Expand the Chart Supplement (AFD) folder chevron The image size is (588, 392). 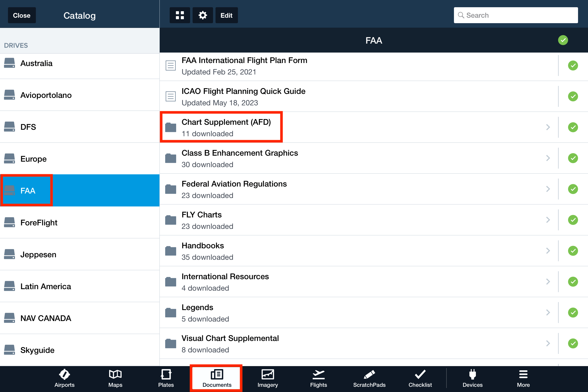pyautogui.click(x=548, y=127)
